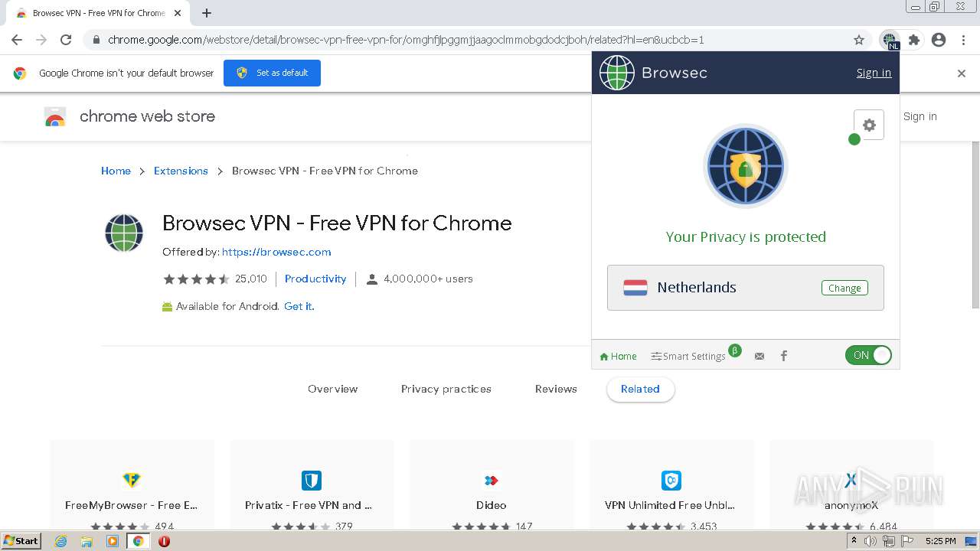Set Chrome as default browser
Screen dimensions: 980x551
pyautogui.click(x=272, y=73)
